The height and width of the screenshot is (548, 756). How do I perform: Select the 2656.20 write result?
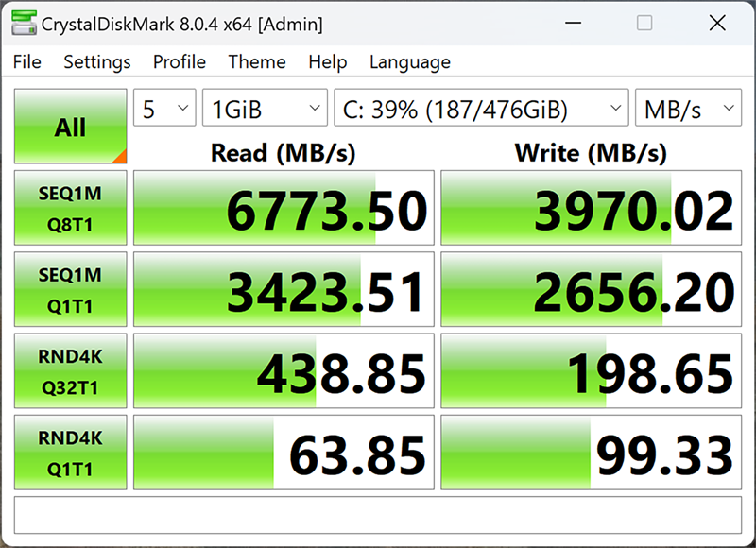click(592, 289)
